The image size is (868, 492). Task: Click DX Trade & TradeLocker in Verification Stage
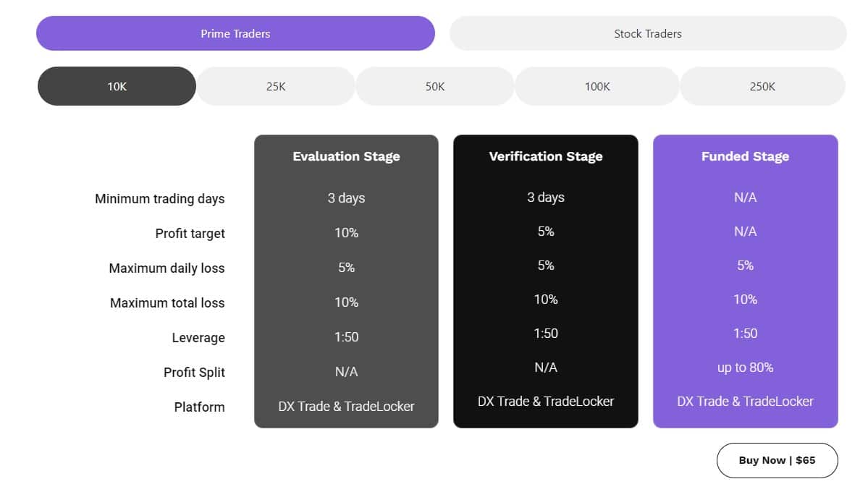click(546, 402)
